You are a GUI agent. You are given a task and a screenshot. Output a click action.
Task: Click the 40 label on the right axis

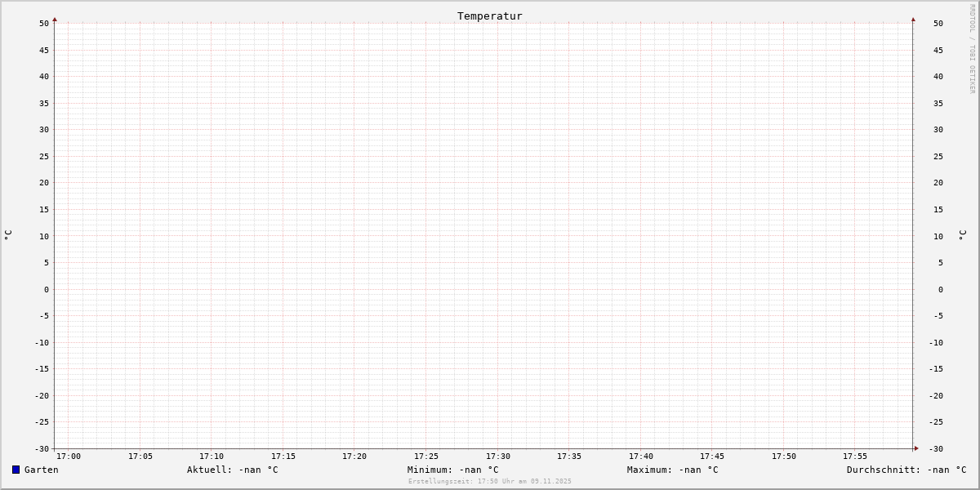point(938,77)
